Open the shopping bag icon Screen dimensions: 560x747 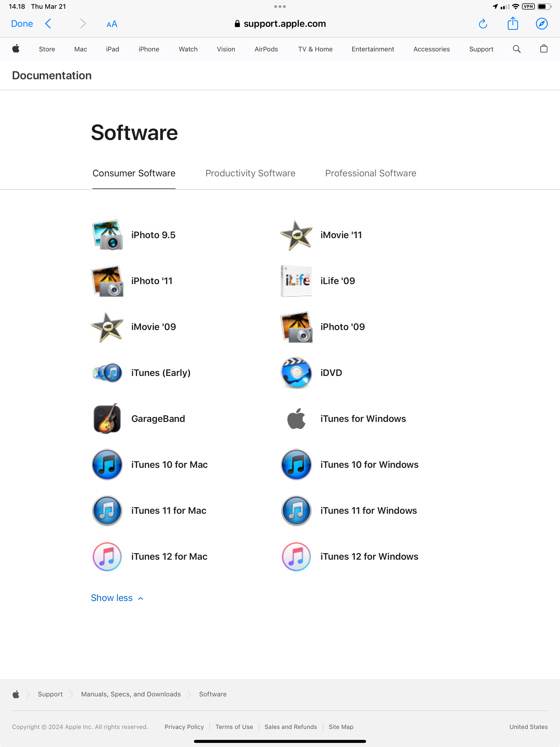pyautogui.click(x=543, y=49)
